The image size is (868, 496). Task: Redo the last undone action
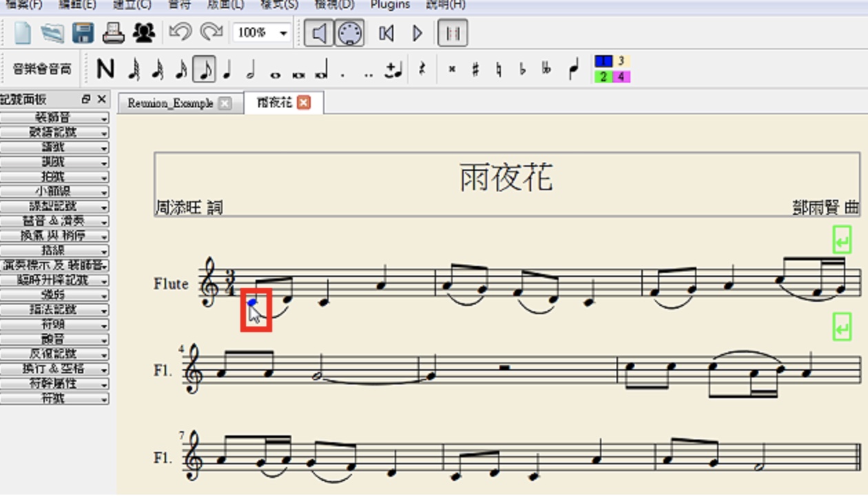click(211, 32)
